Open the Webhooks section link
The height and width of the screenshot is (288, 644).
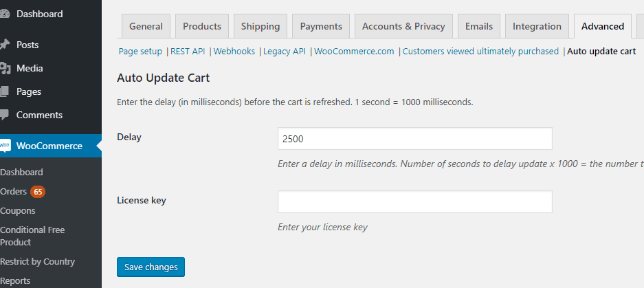coord(234,52)
